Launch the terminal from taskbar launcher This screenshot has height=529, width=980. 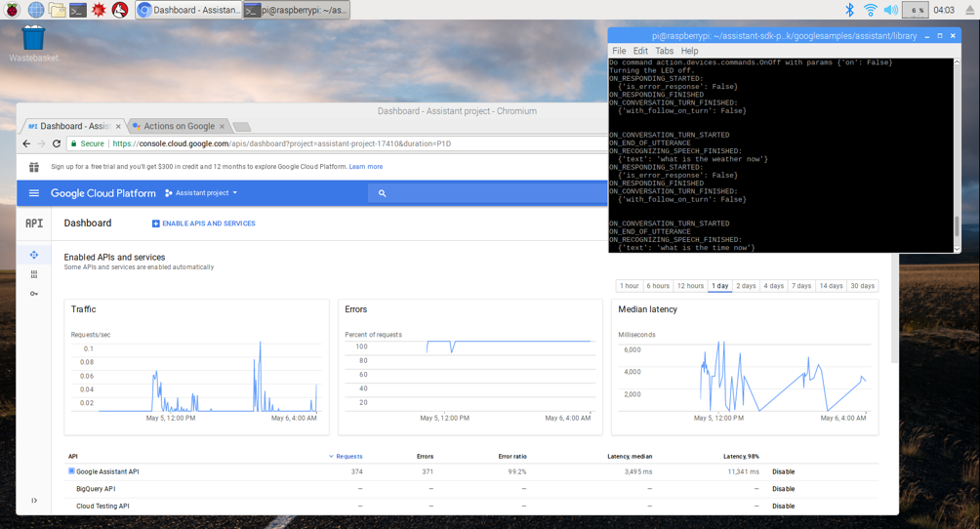[x=77, y=10]
